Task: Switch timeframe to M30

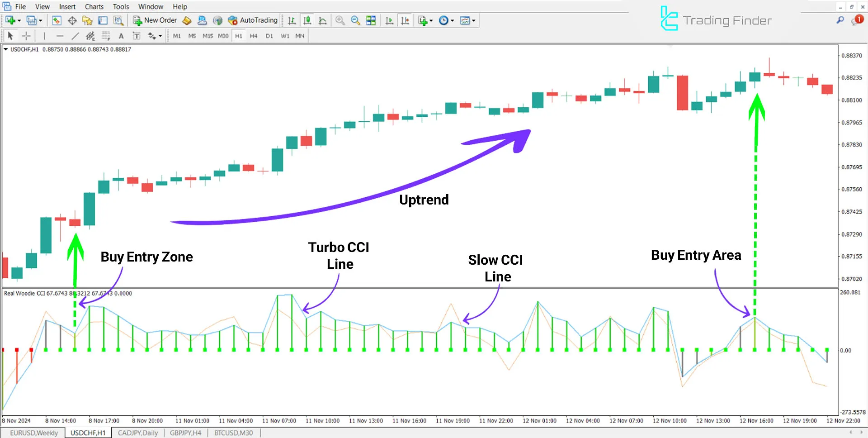Action: (x=223, y=36)
